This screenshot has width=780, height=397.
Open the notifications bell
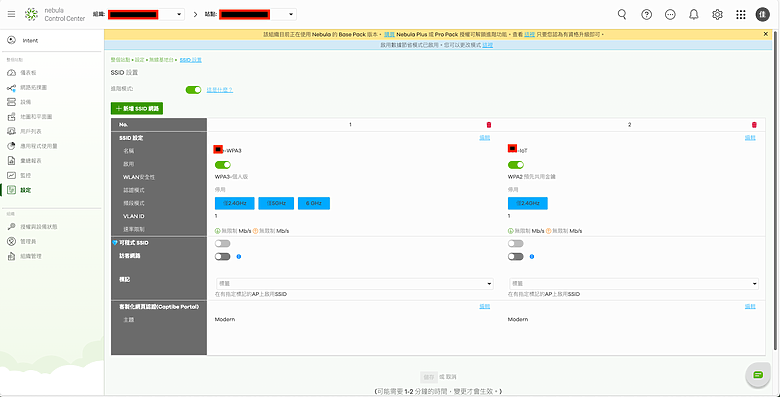tap(693, 14)
